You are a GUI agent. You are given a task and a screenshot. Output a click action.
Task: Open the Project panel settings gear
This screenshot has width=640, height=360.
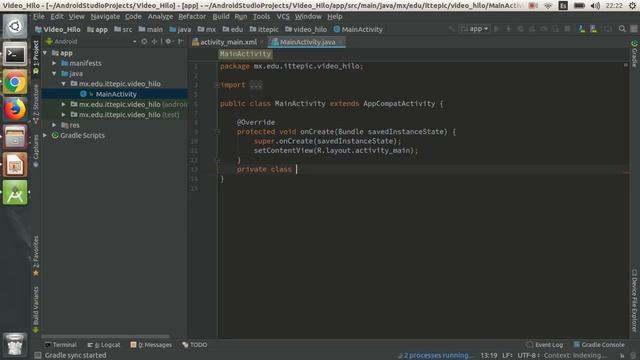pos(169,42)
